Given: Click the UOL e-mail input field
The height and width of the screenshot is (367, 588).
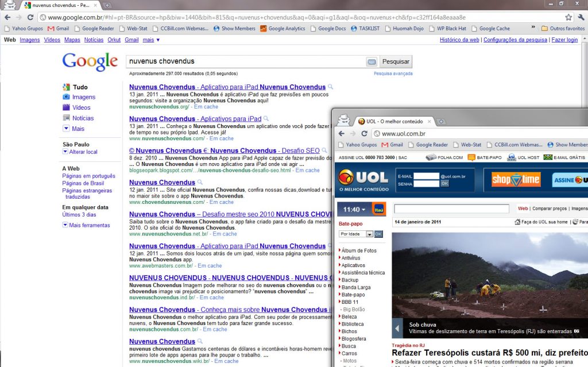Looking at the screenshot, I should pos(426,176).
